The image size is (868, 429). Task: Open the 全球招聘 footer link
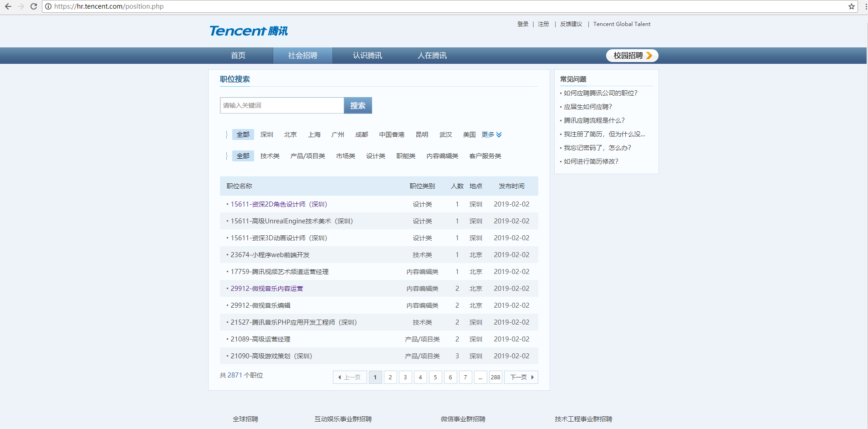coord(245,419)
